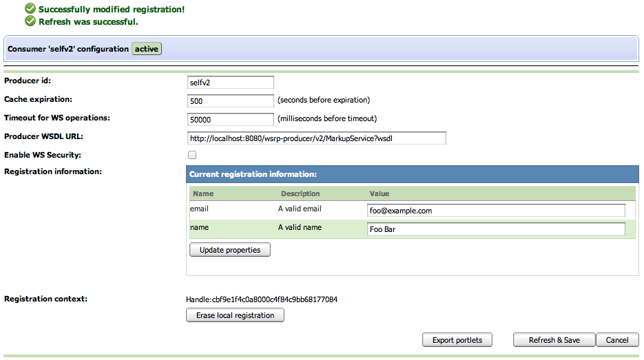
Task: Click the Producer id input field
Action: click(230, 83)
